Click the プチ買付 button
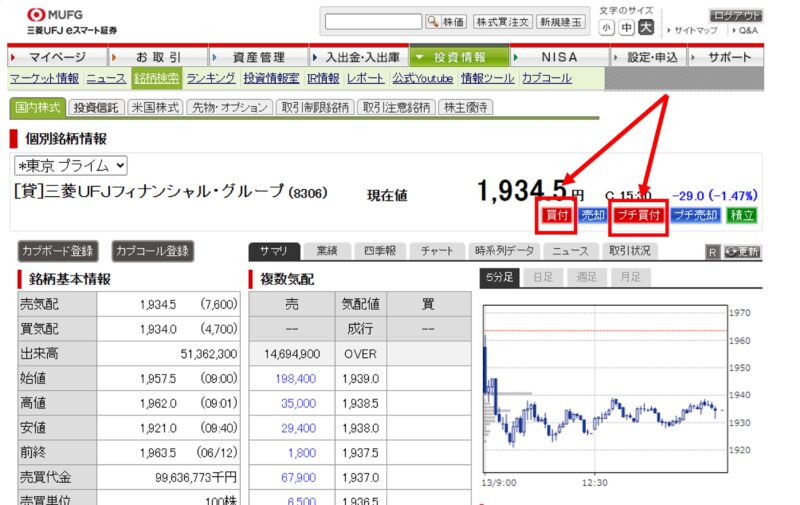The width and height of the screenshot is (800, 505). pos(639,215)
